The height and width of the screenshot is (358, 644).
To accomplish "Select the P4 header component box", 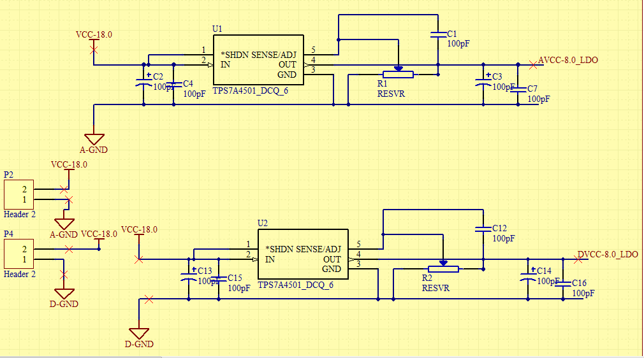I will tap(19, 254).
